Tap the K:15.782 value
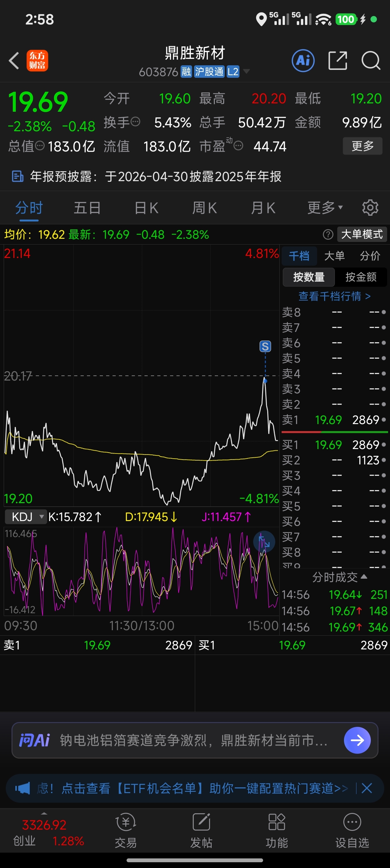390x868 pixels. pos(75,517)
